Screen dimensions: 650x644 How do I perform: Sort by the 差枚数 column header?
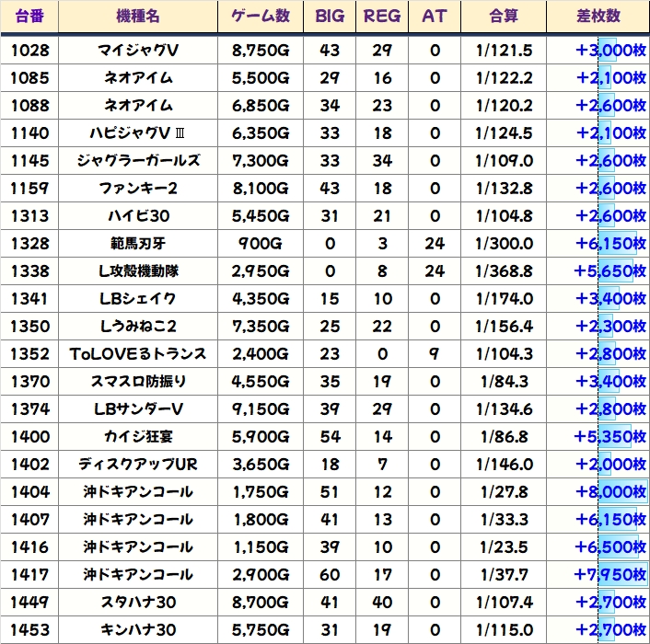pyautogui.click(x=598, y=17)
